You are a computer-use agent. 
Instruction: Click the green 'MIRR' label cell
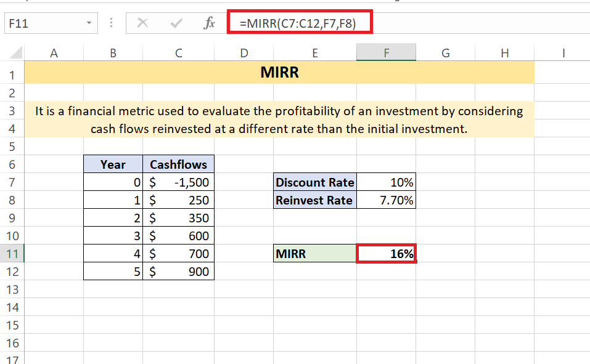tap(315, 254)
